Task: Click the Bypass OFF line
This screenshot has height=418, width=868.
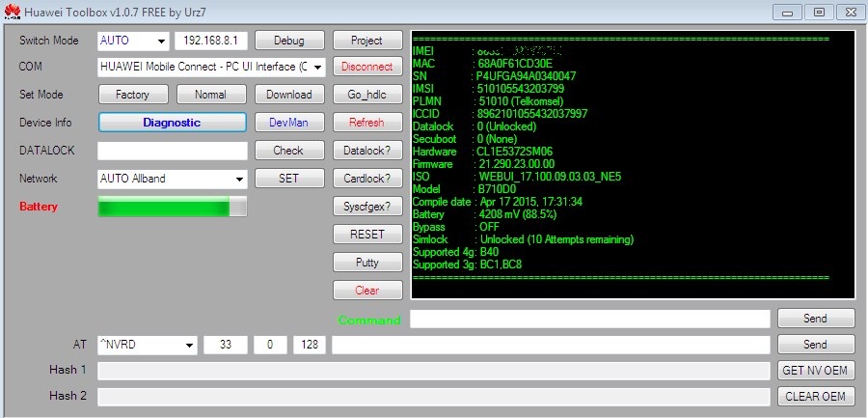Action: [455, 227]
